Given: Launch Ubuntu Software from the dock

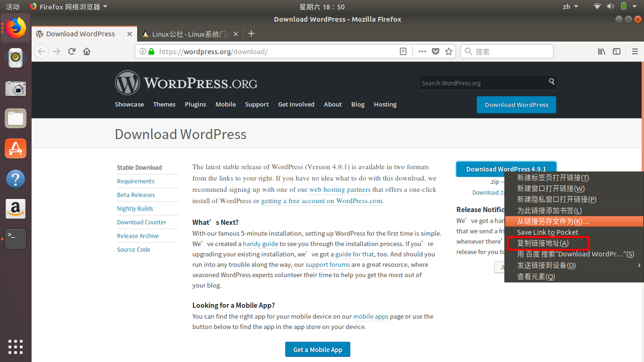Looking at the screenshot, I should point(16,148).
